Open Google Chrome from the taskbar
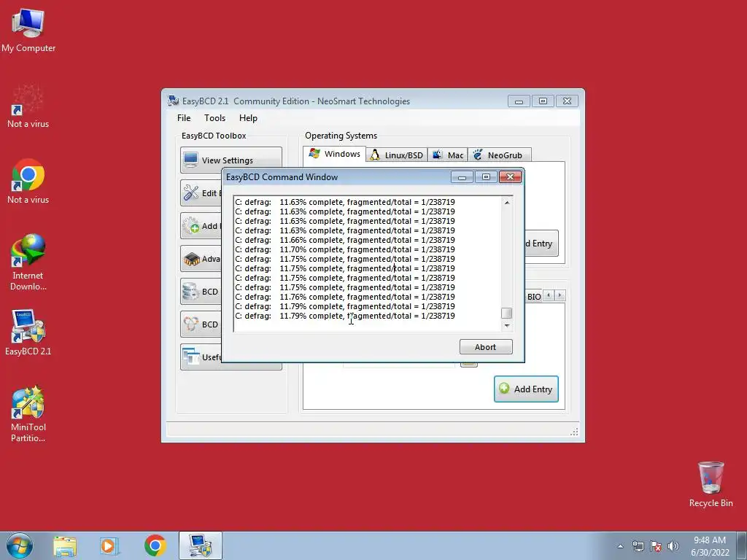The height and width of the screenshot is (560, 747). [155, 545]
